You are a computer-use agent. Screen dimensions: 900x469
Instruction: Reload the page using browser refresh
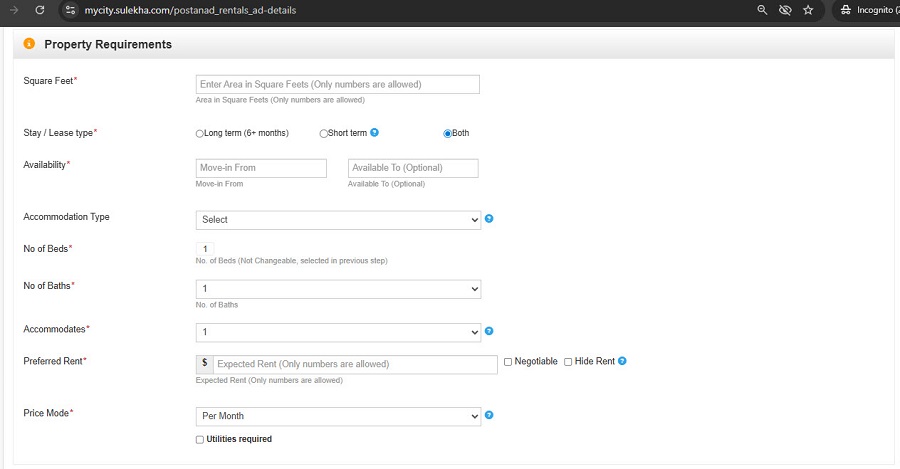(x=39, y=10)
